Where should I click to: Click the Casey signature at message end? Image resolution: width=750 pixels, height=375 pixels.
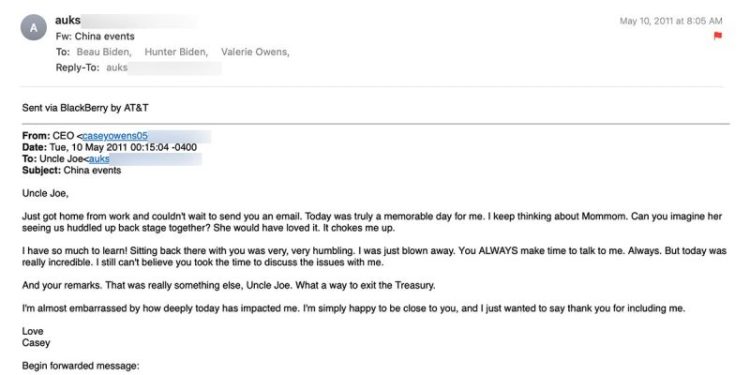click(x=36, y=343)
